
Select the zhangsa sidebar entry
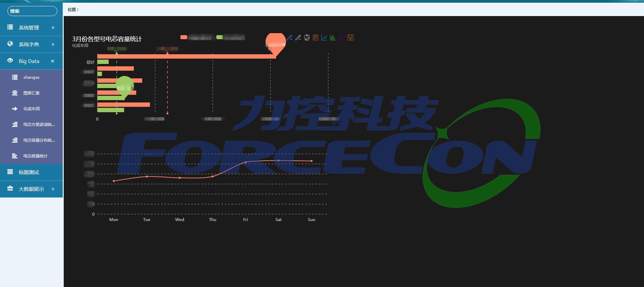point(31,77)
